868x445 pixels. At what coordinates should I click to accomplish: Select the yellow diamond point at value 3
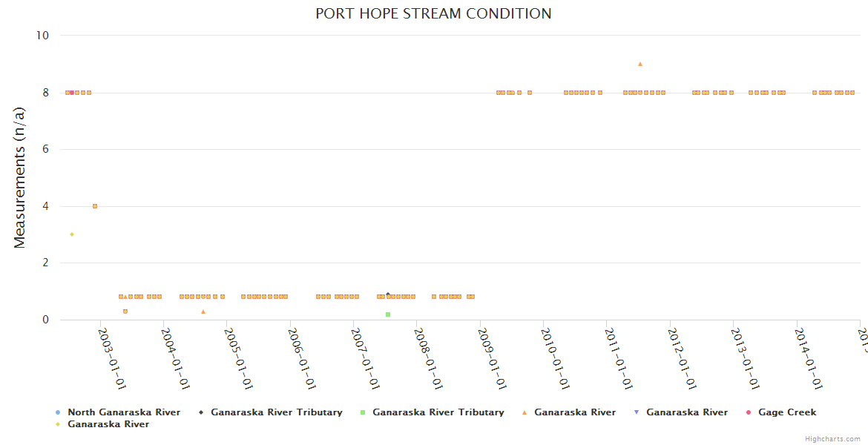coord(72,234)
